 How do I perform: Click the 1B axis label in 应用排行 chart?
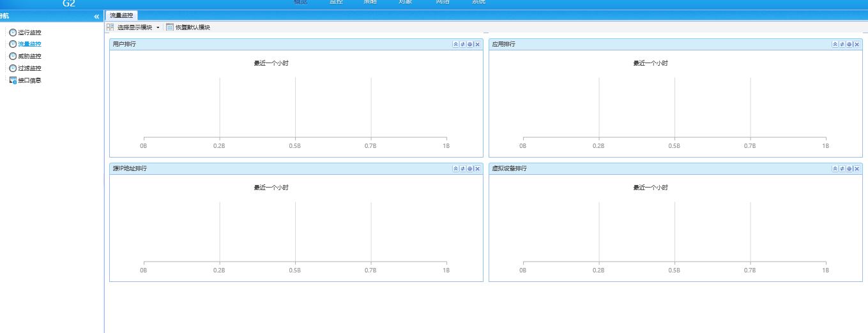pyautogui.click(x=826, y=146)
